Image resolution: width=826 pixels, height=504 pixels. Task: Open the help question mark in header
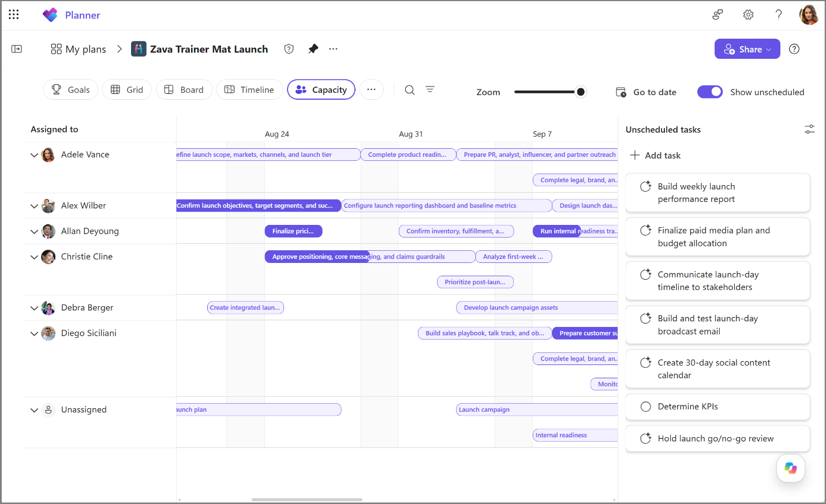[779, 14]
